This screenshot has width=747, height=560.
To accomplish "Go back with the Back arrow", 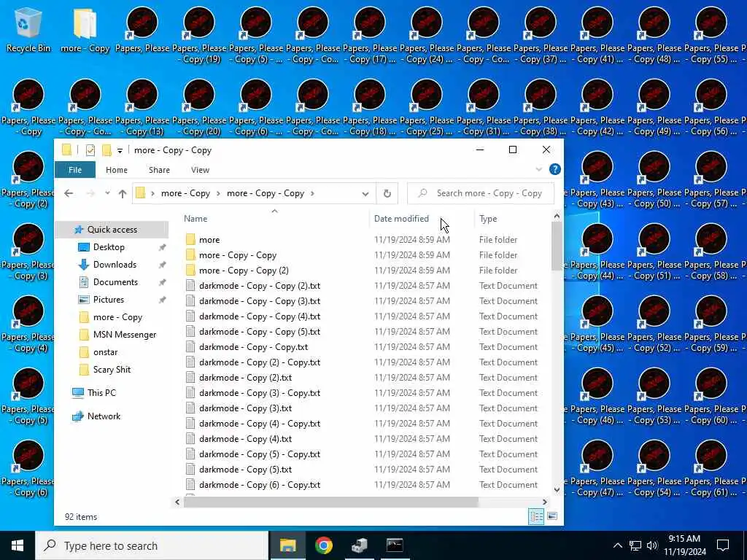I will tap(69, 193).
